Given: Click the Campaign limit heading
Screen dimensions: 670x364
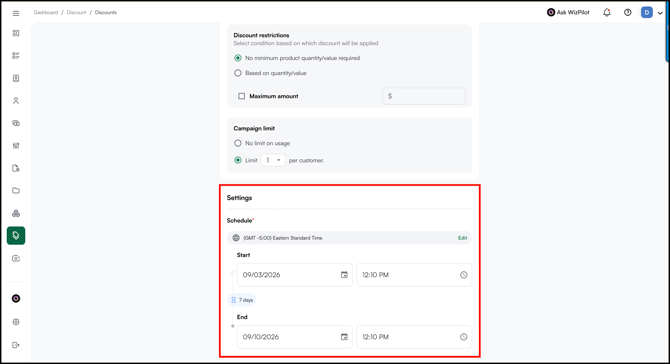Looking at the screenshot, I should coord(254,128).
